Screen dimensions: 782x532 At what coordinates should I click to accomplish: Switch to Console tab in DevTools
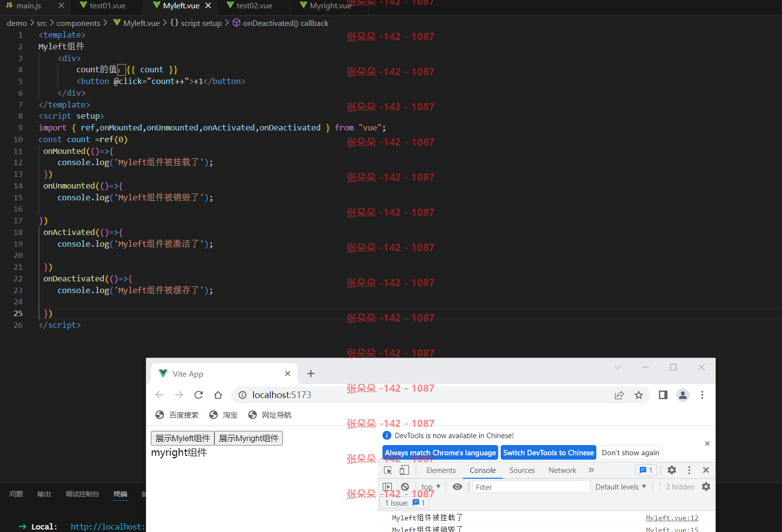click(x=483, y=470)
